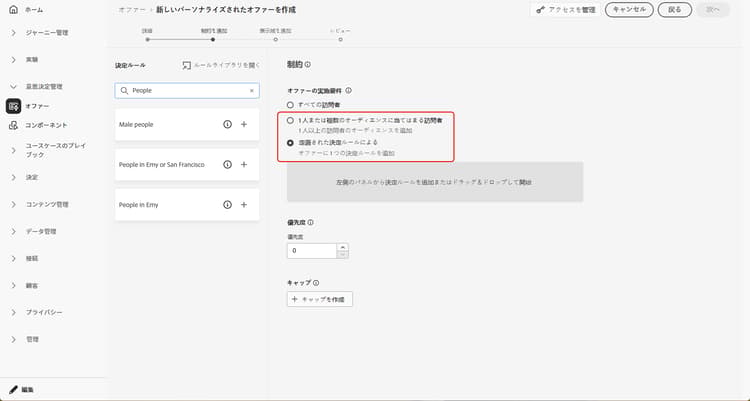Viewport: 750px width, 401px height.
Task: Click the info icon next to 制約 heading
Action: click(x=308, y=64)
